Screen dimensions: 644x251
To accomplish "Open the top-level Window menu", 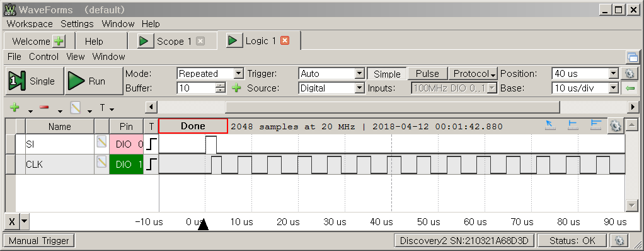I will tap(118, 24).
